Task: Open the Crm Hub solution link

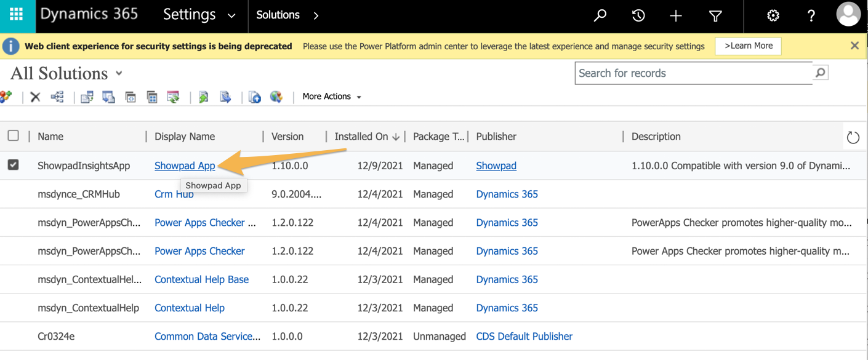Action: [x=174, y=194]
